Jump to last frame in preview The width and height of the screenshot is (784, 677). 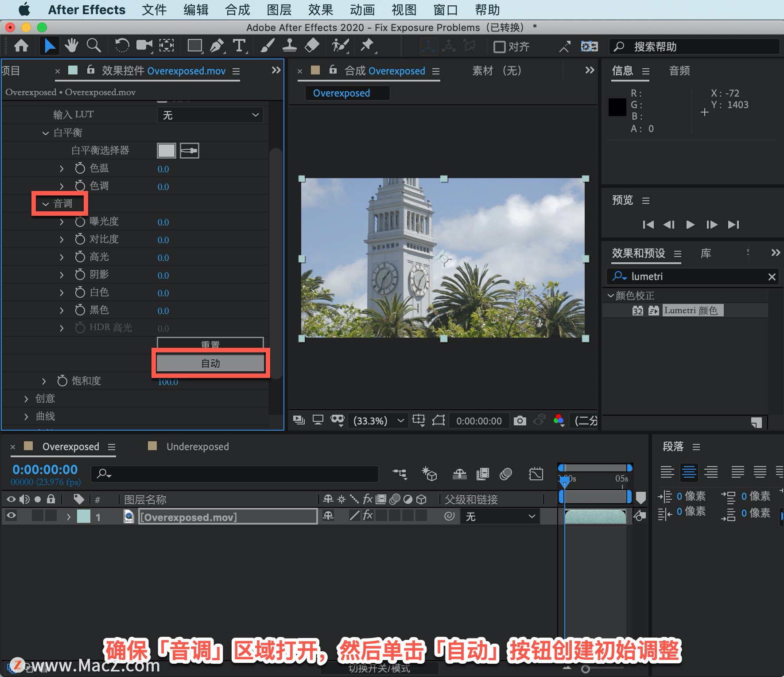pyautogui.click(x=734, y=225)
